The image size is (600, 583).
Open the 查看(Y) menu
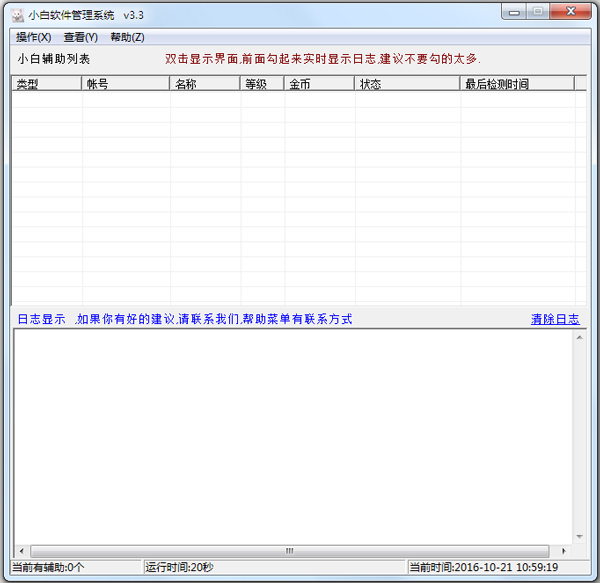tap(81, 37)
